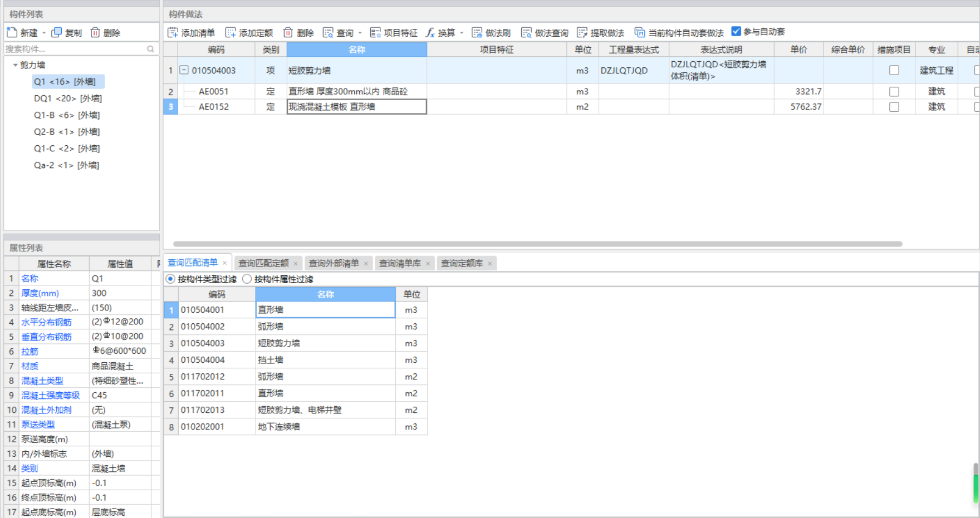Close the 查询匹配定额 tab
980x518 pixels.
click(x=295, y=264)
